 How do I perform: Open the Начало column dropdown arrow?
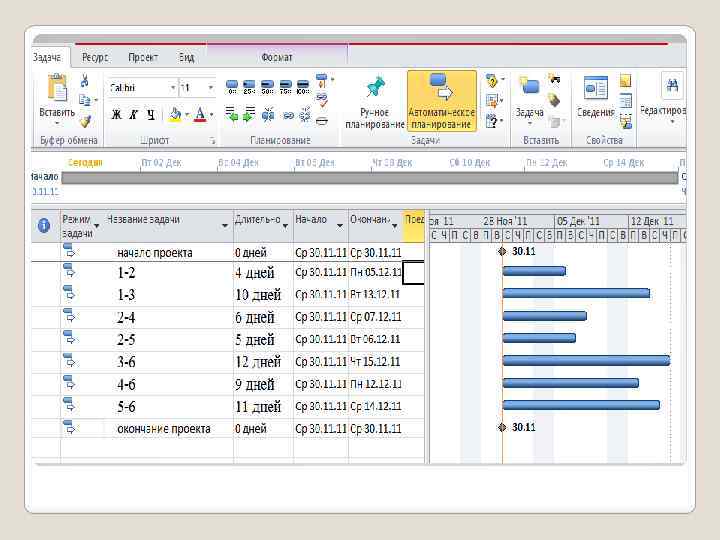click(340, 226)
